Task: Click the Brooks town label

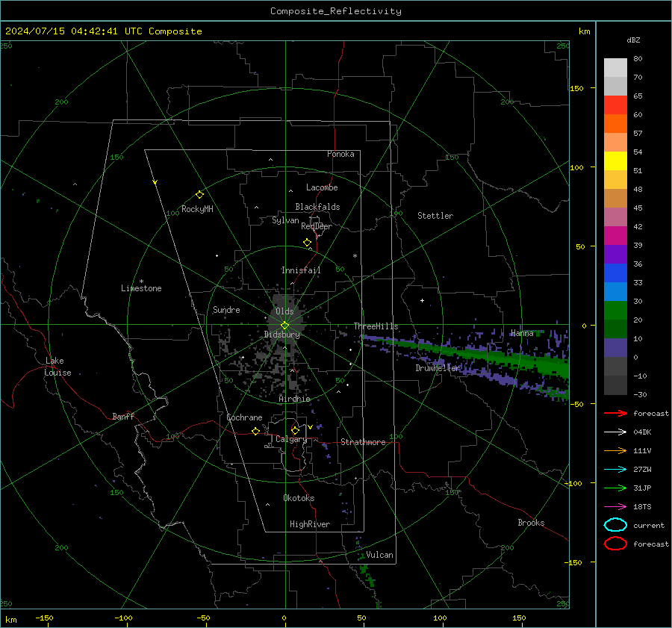Action: [531, 523]
